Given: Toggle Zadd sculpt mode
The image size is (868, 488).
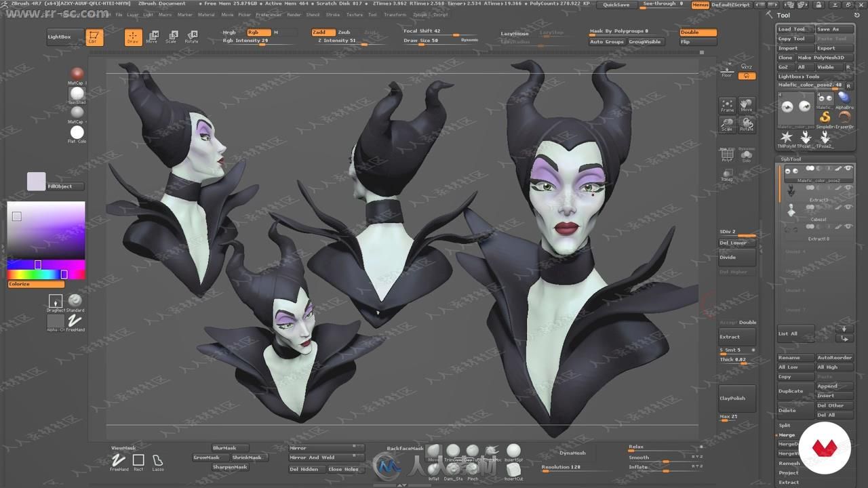Looking at the screenshot, I should (x=323, y=32).
